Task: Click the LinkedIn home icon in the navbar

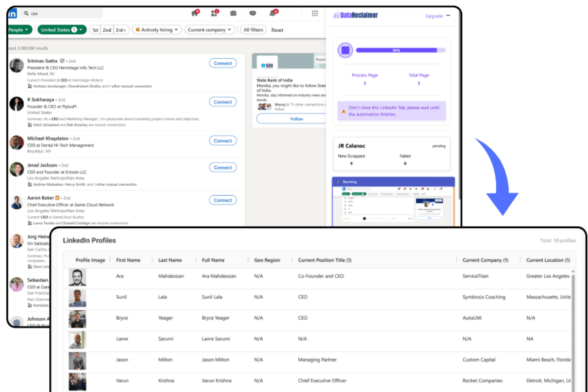Action: 13,14
